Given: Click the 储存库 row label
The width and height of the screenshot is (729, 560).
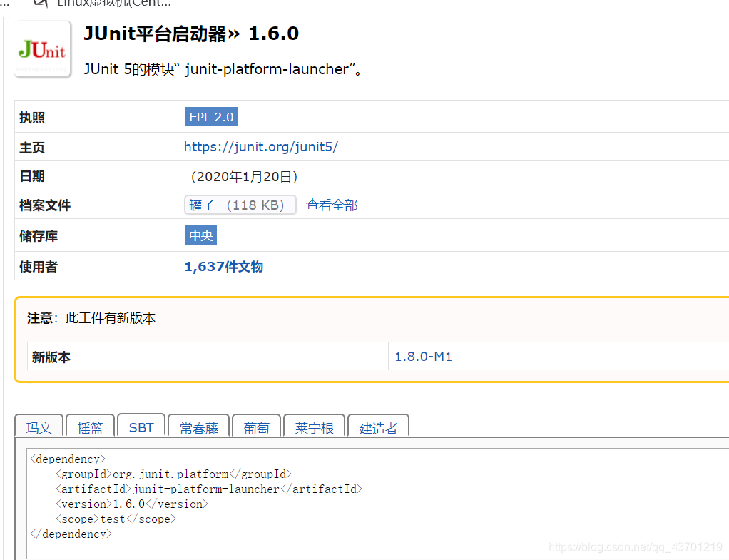Looking at the screenshot, I should [x=39, y=236].
